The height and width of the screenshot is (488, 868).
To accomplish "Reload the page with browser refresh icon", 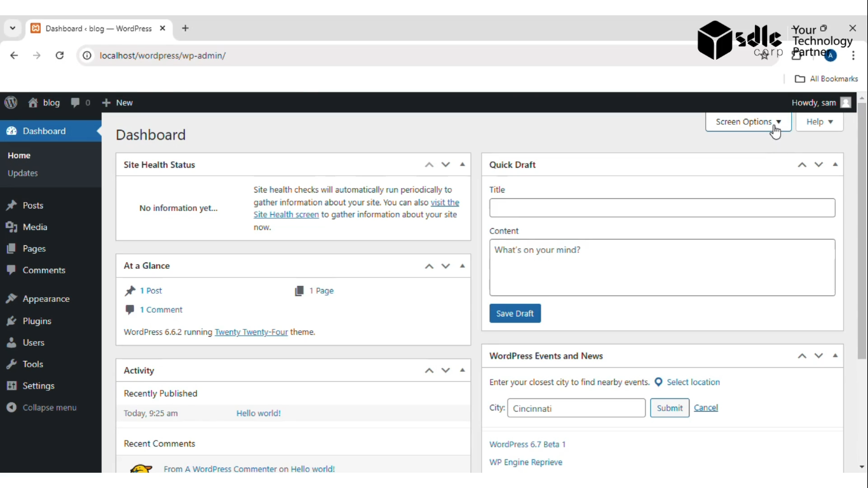I will 60,55.
